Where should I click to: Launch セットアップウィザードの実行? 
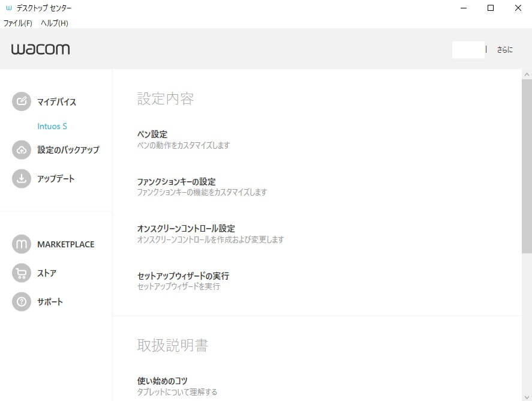coord(183,276)
